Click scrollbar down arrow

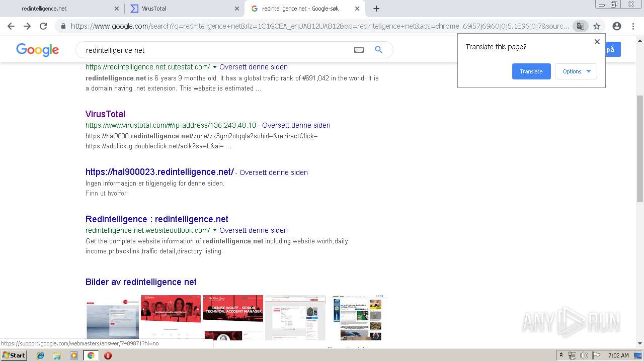coord(640,343)
